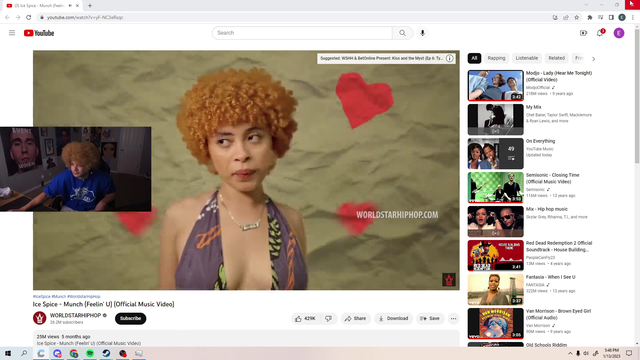Subscribe to WORLDSTARHIPHOP channel
This screenshot has height=360, width=640.
pyautogui.click(x=130, y=318)
